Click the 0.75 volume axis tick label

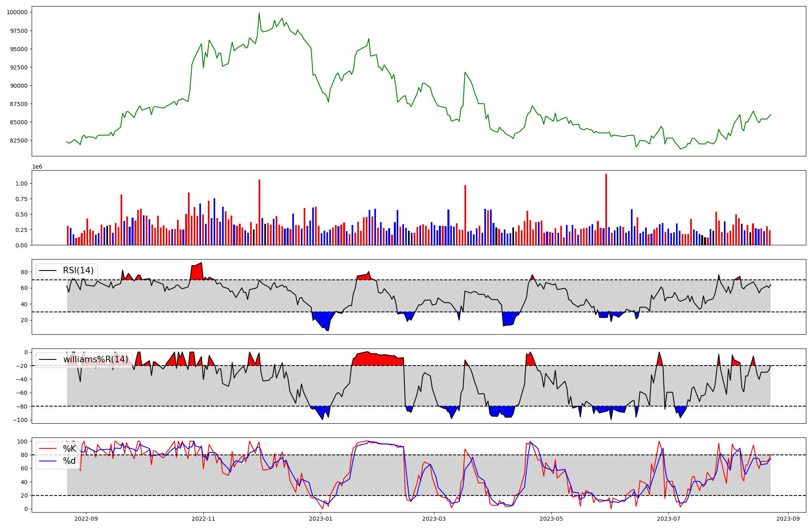pyautogui.click(x=22, y=199)
